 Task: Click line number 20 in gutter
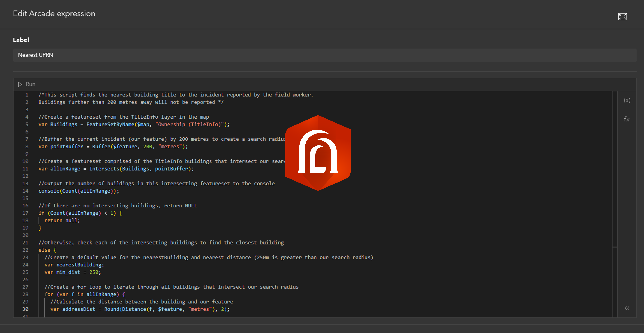pos(25,235)
